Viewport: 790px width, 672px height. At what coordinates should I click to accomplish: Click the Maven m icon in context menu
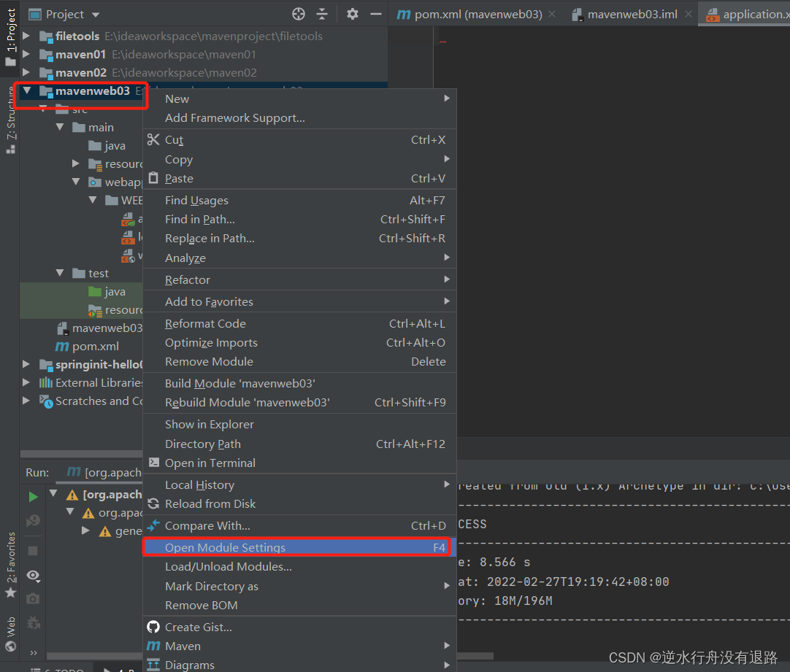click(153, 646)
